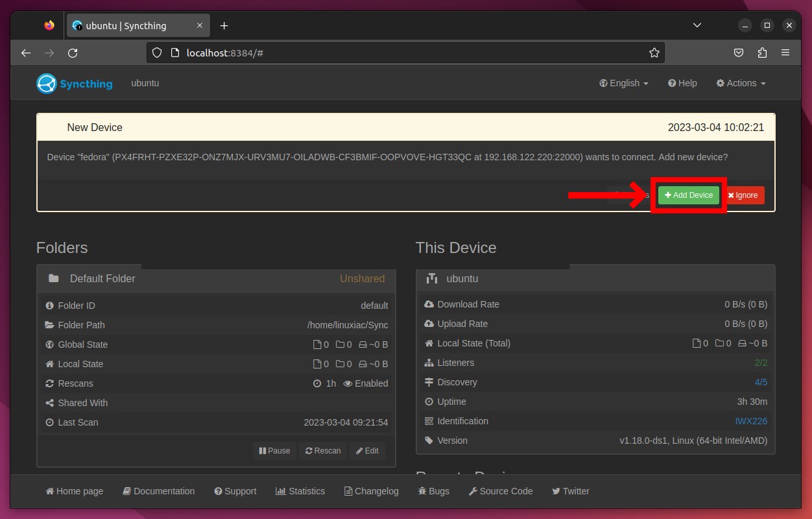Collapse the Default Folder panel header
The width and height of the screenshot is (812, 519).
pyautogui.click(x=216, y=278)
